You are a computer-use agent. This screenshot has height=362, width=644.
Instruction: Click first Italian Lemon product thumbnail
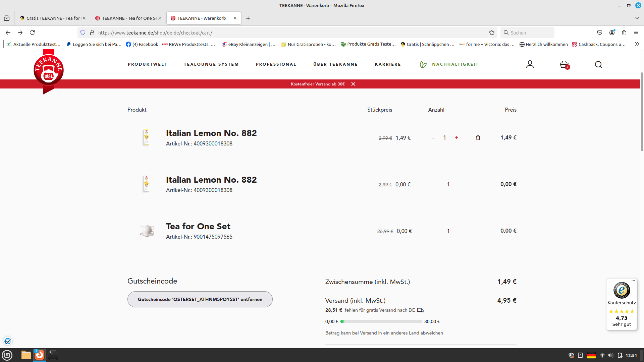(146, 137)
